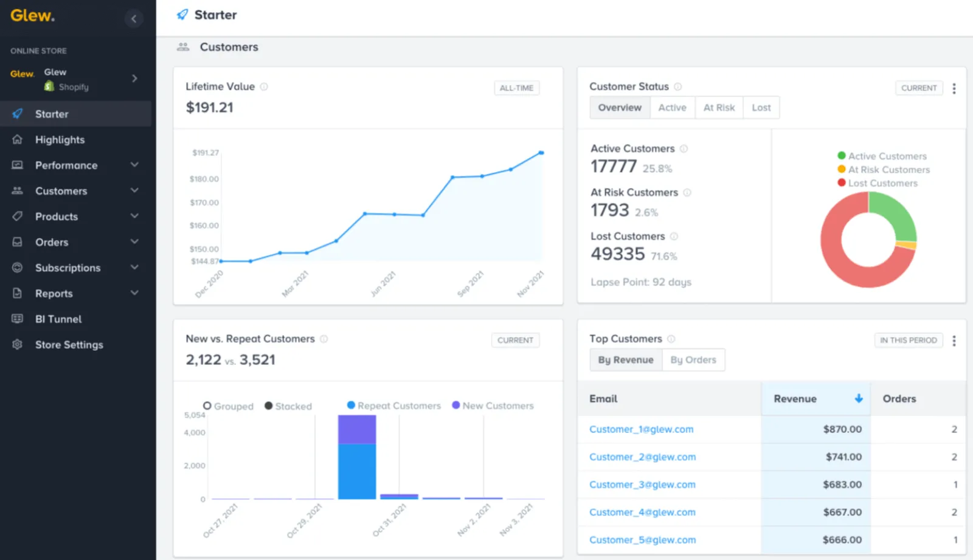Expand the Subscriptions menu chevron
This screenshot has height=560, width=973.
pos(134,268)
